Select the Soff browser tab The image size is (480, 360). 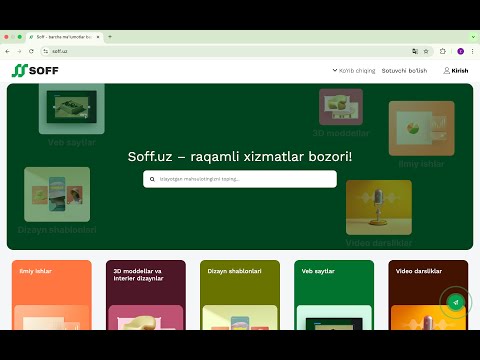click(64, 37)
